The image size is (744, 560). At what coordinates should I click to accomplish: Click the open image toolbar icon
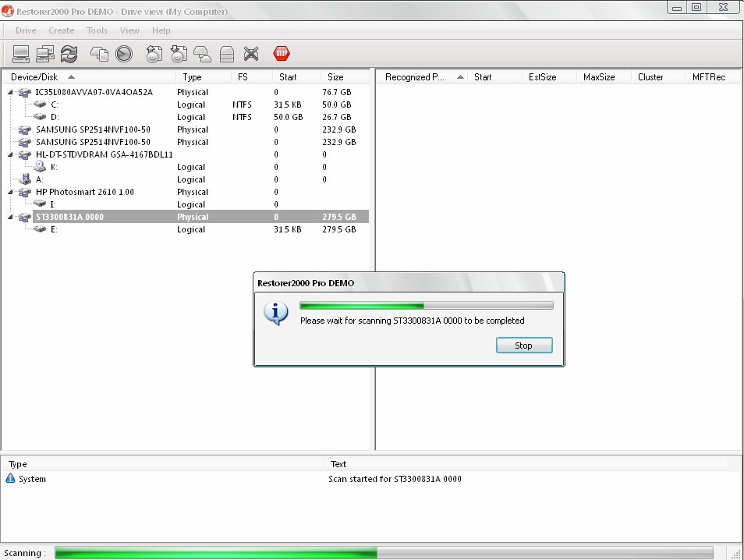tap(179, 54)
